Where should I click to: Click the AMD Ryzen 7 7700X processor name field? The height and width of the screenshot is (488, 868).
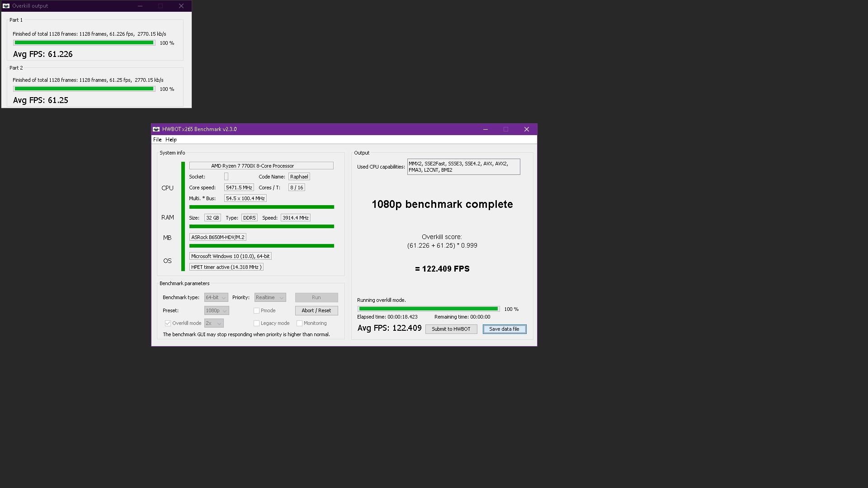coord(261,166)
